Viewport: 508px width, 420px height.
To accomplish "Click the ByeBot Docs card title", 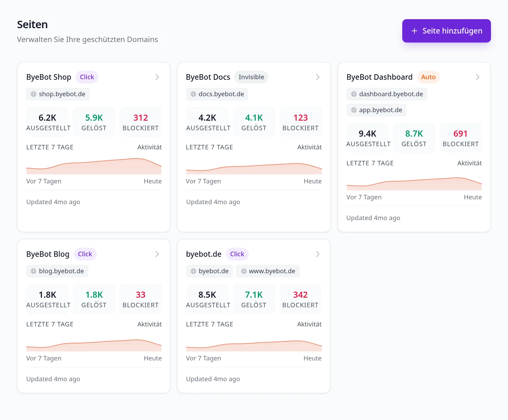I will pos(208,77).
